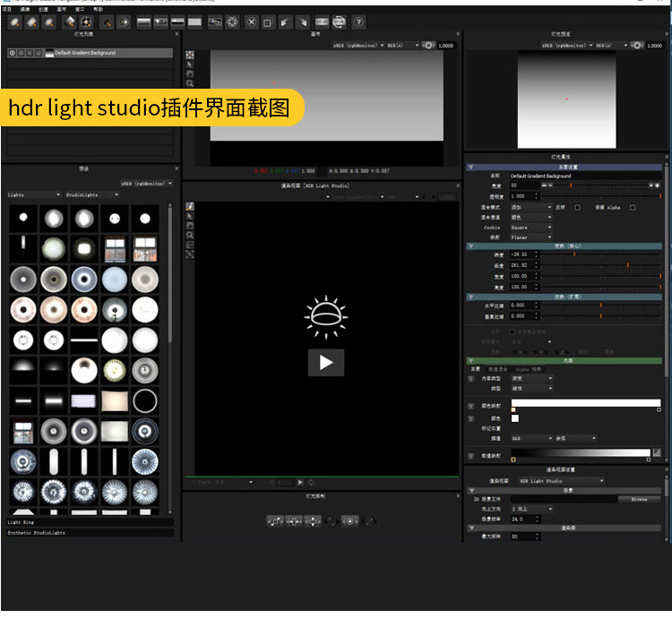The image size is (672, 619).
Task: Click the HDR refresh arrows toolbar icon
Action: (x=339, y=21)
